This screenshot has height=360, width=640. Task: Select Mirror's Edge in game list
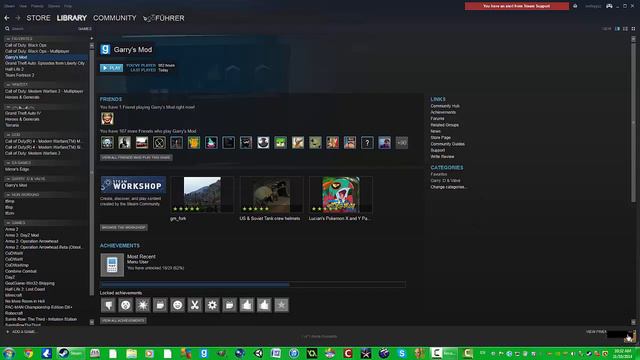pos(17,169)
